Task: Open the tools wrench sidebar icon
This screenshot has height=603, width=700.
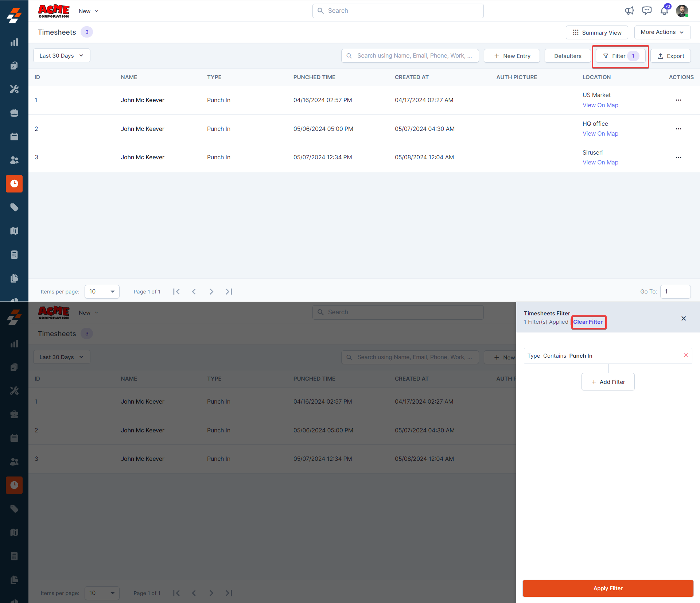Action: tap(14, 89)
